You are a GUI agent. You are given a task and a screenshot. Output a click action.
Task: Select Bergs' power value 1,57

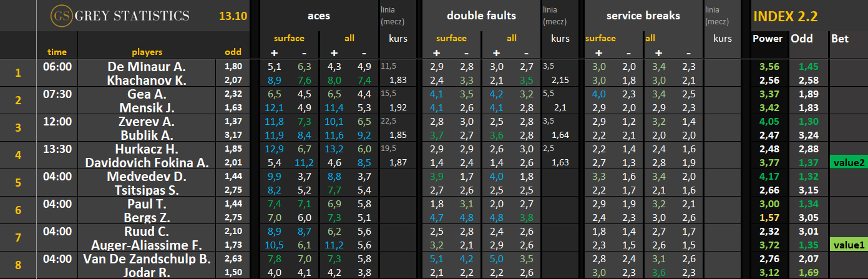pos(767,217)
